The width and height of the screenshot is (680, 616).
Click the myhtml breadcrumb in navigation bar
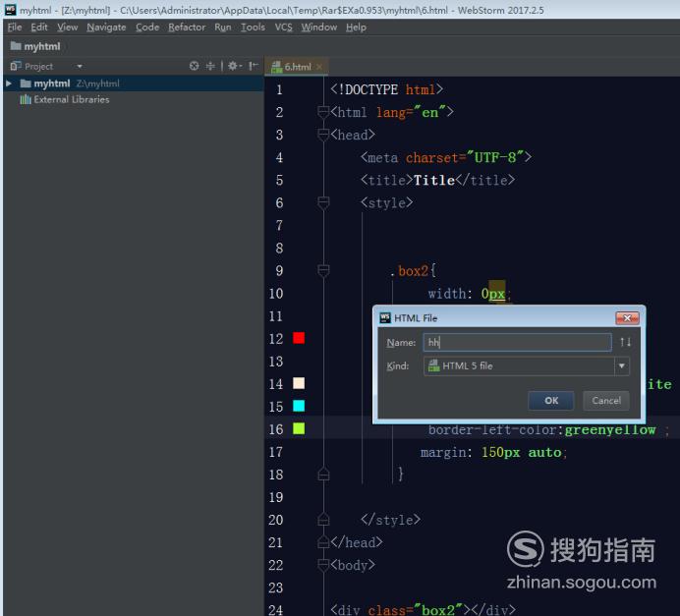(x=35, y=46)
